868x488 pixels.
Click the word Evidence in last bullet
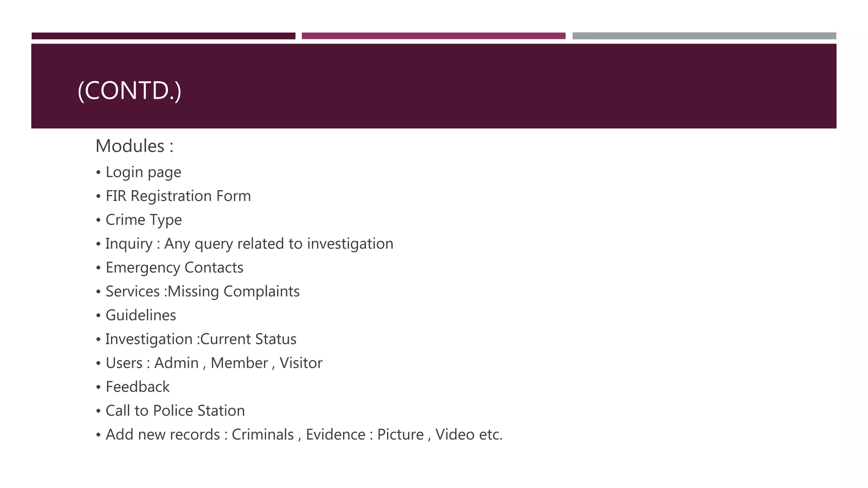tap(336, 435)
